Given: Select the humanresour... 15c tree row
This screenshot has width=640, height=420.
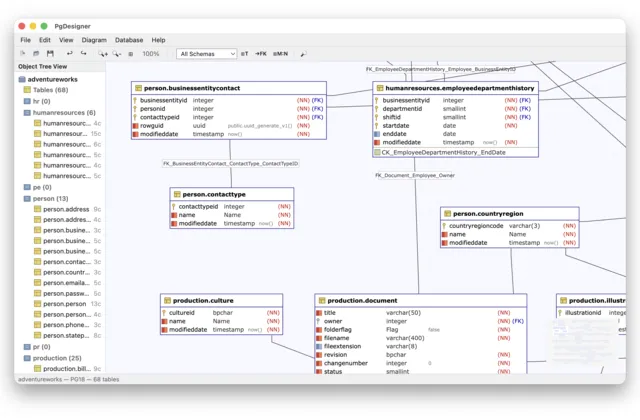Looking at the screenshot, I should click(x=67, y=134).
